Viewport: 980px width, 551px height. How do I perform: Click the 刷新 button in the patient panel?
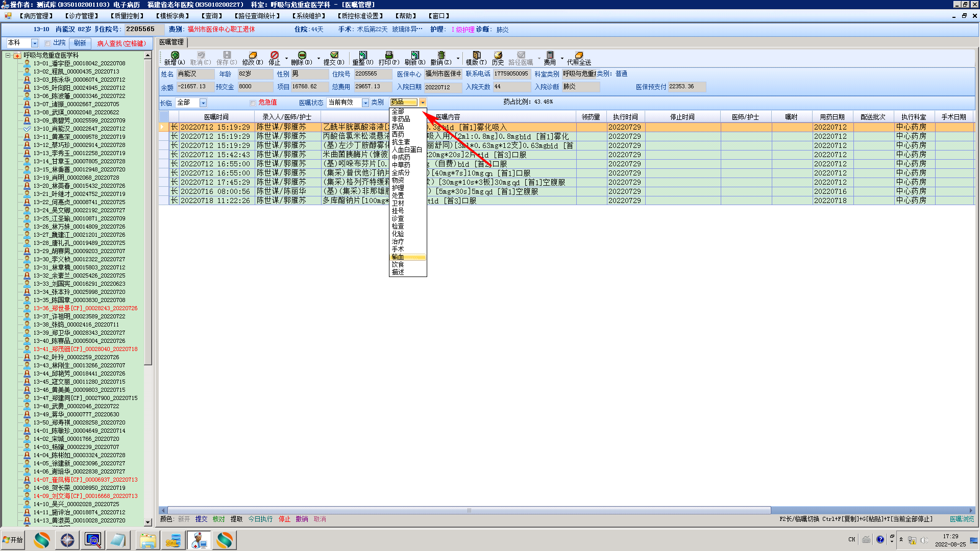point(80,43)
